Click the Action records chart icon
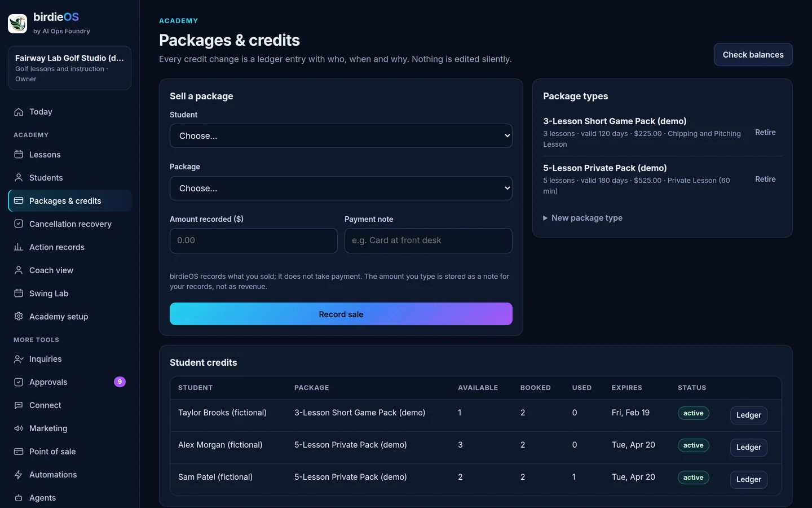 point(19,247)
